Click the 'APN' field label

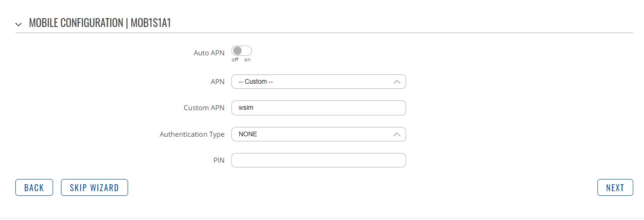click(x=217, y=82)
